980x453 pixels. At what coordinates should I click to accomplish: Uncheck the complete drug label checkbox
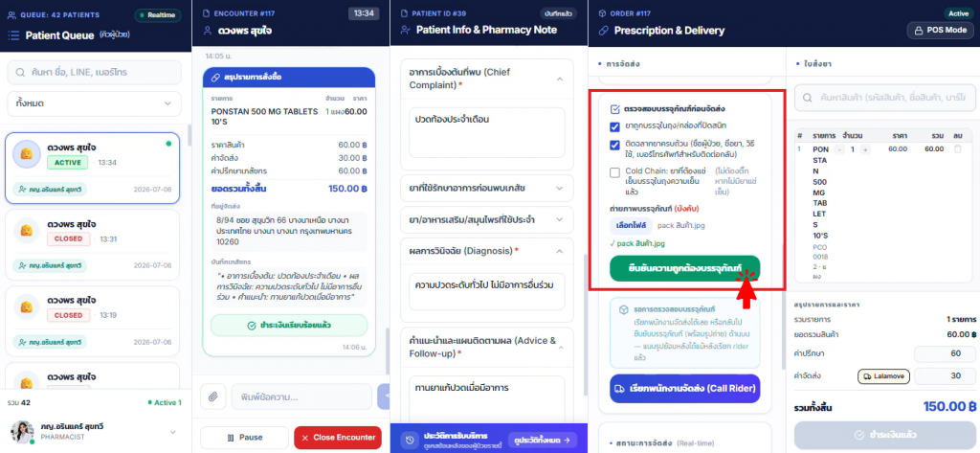pyautogui.click(x=614, y=146)
